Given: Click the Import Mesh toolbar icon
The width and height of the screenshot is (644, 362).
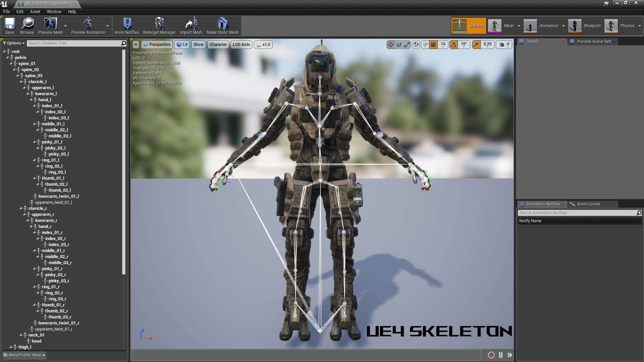Looking at the screenshot, I should pos(191,25).
